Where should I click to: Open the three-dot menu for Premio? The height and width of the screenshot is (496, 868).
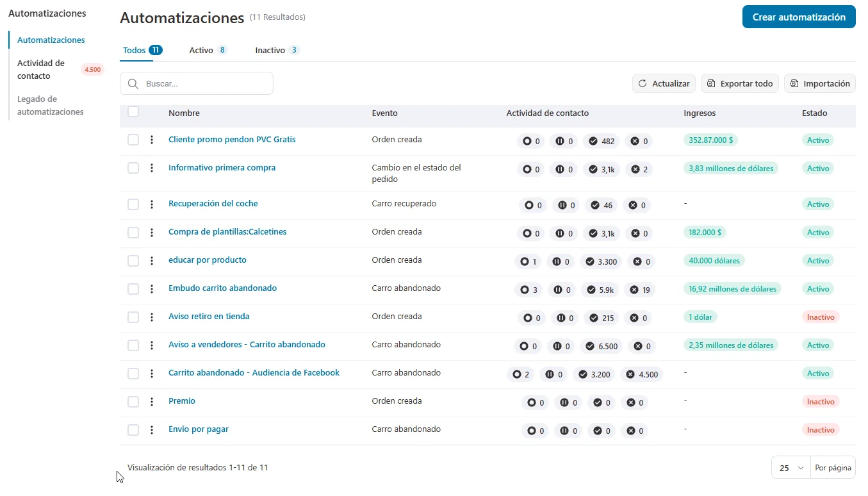coord(152,401)
